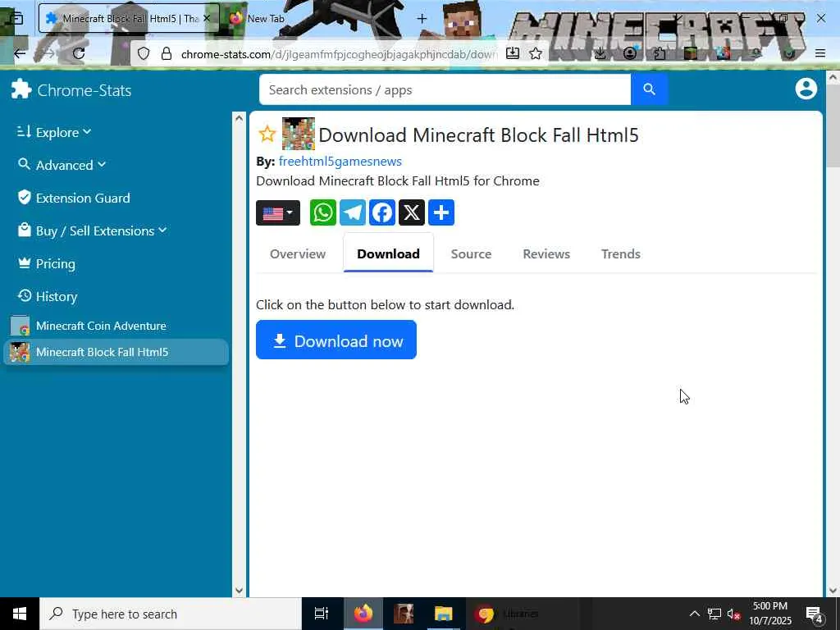Open File Explorer from the taskbar
This screenshot has height=630, width=840.
[444, 614]
